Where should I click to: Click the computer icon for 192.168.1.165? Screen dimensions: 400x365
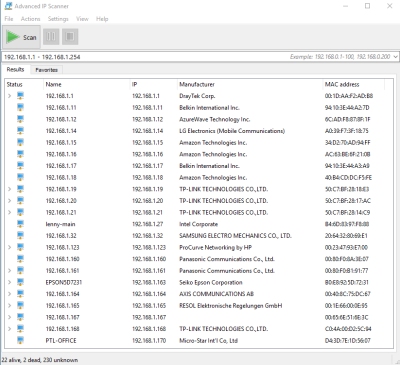click(x=20, y=305)
